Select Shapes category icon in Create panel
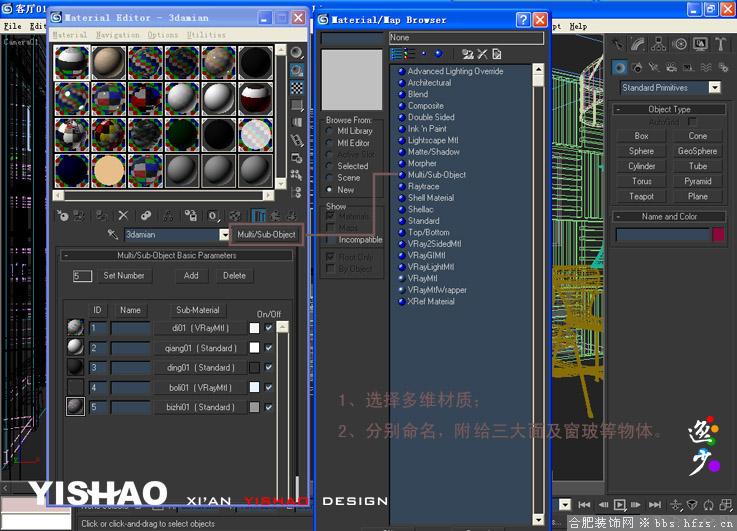The height and width of the screenshot is (531, 737). pyautogui.click(x=637, y=68)
